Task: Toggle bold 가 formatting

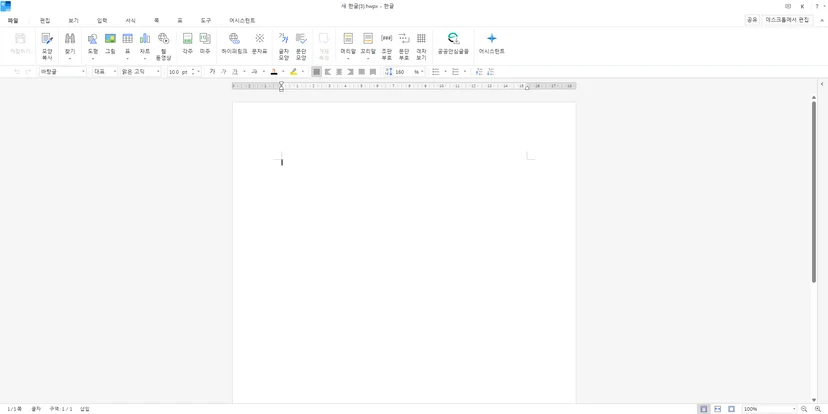Action: [x=212, y=72]
